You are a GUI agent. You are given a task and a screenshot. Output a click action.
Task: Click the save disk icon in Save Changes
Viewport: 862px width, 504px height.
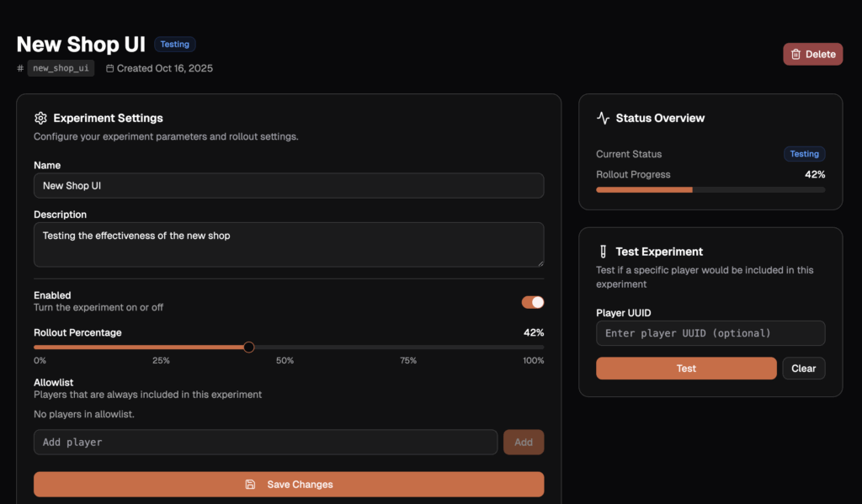[250, 485]
